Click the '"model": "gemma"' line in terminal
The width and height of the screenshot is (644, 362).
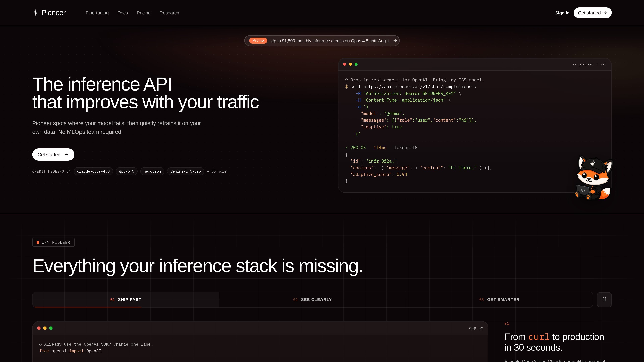(383, 113)
